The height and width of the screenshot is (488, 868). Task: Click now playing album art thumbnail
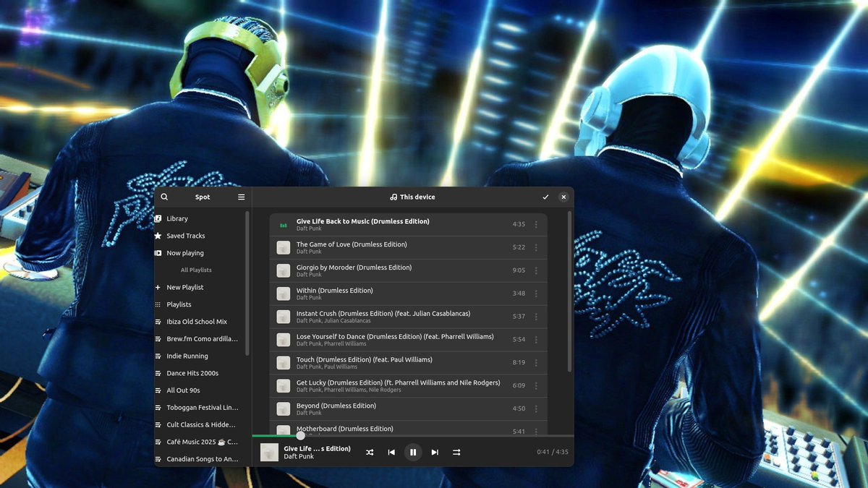[269, 452]
